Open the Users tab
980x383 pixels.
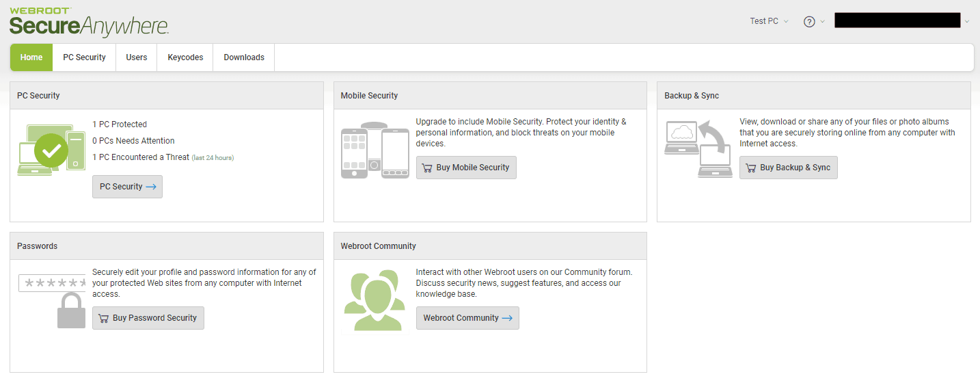137,57
